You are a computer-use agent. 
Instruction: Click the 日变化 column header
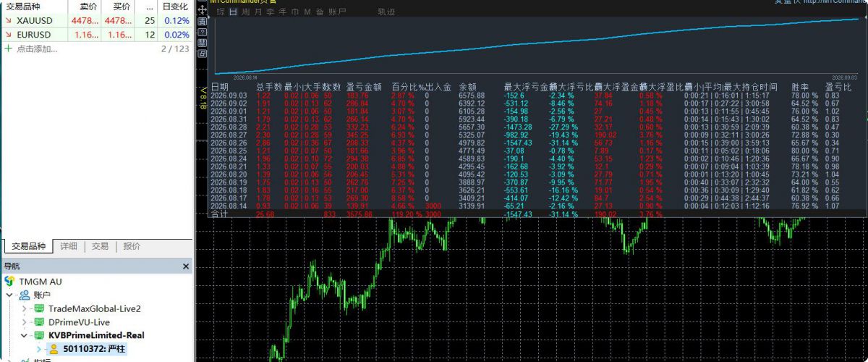[x=174, y=7]
